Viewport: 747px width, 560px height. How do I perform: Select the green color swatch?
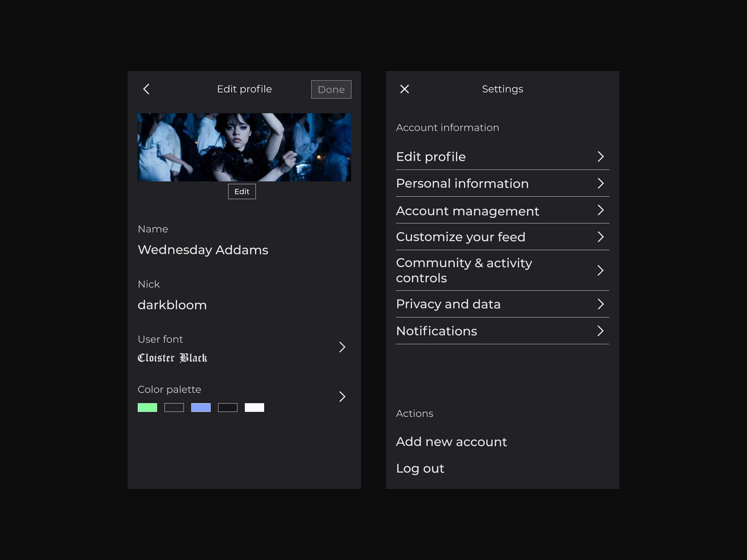(147, 408)
